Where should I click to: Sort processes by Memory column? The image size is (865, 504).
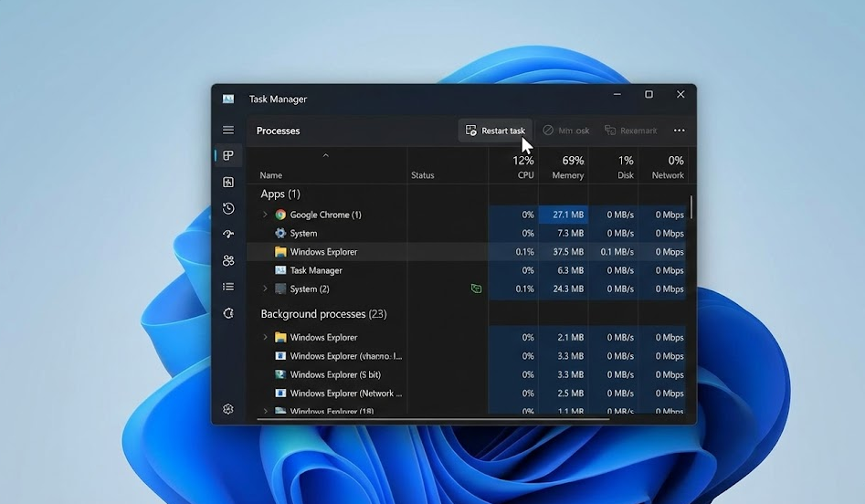pos(564,167)
